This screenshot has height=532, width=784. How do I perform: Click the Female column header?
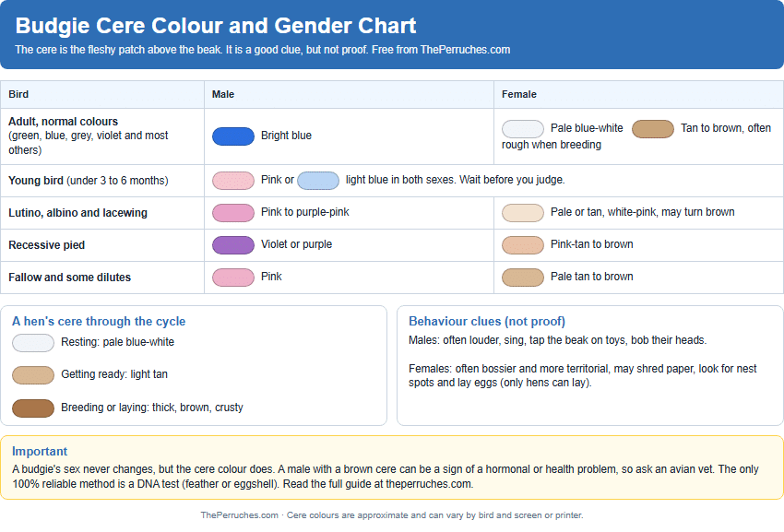[x=519, y=94]
